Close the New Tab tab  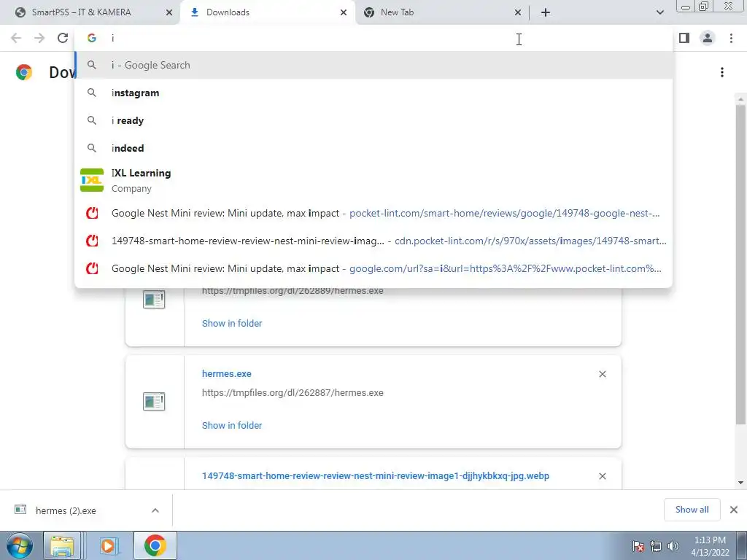tap(518, 13)
